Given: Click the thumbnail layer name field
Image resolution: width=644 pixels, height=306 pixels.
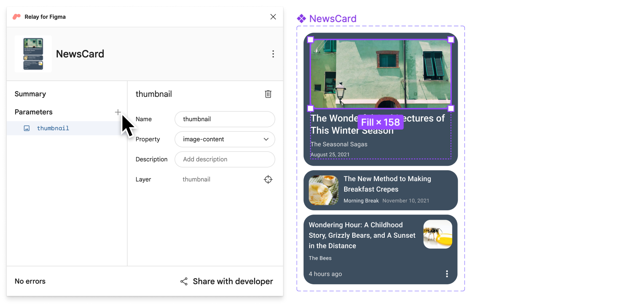Looking at the screenshot, I should [x=196, y=179].
